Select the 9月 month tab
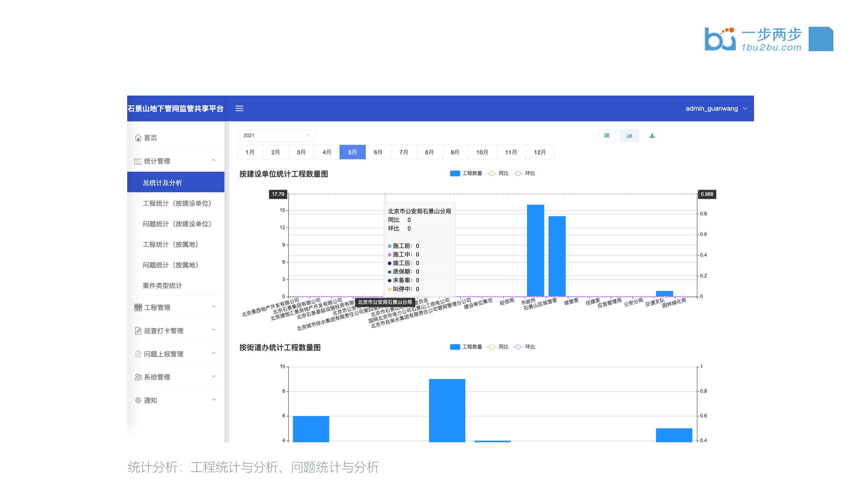 point(455,152)
